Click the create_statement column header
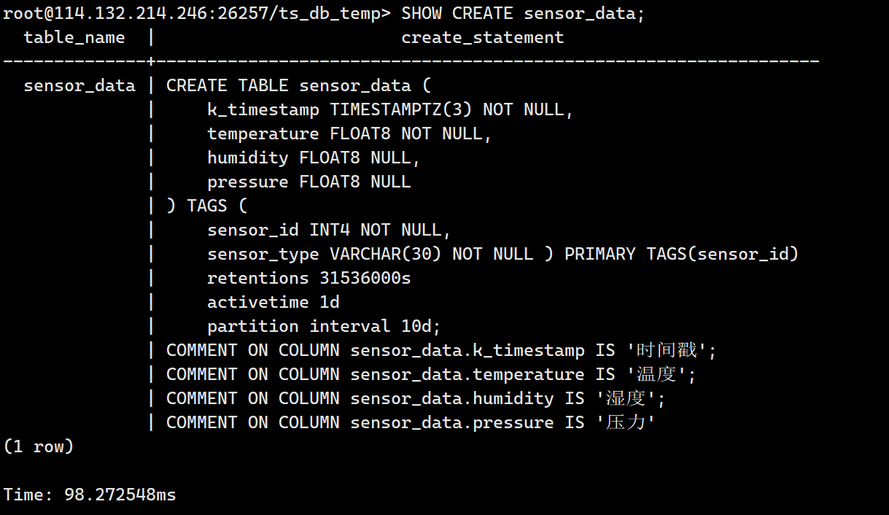The width and height of the screenshot is (889, 515). (482, 37)
